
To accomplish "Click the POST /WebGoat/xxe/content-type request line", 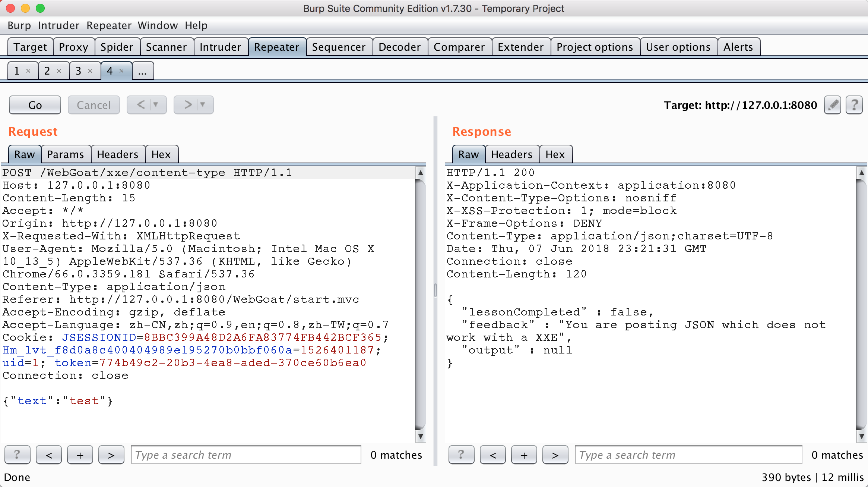I will pyautogui.click(x=147, y=173).
